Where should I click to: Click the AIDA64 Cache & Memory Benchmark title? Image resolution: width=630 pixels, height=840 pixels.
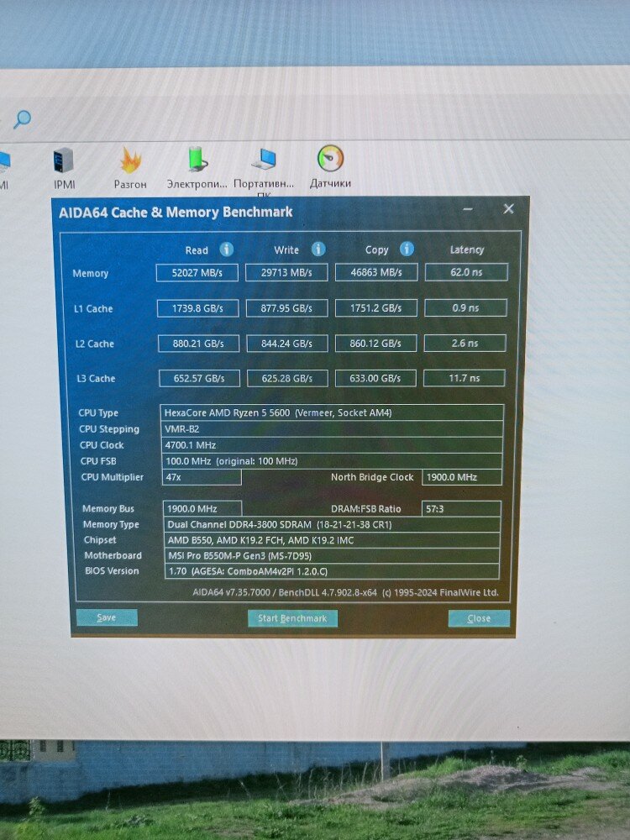pyautogui.click(x=176, y=213)
